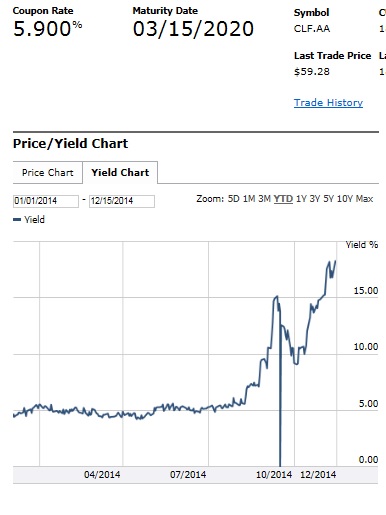386x515 pixels.
Task: Set chart zoom to 3Y
Action: click(x=315, y=199)
